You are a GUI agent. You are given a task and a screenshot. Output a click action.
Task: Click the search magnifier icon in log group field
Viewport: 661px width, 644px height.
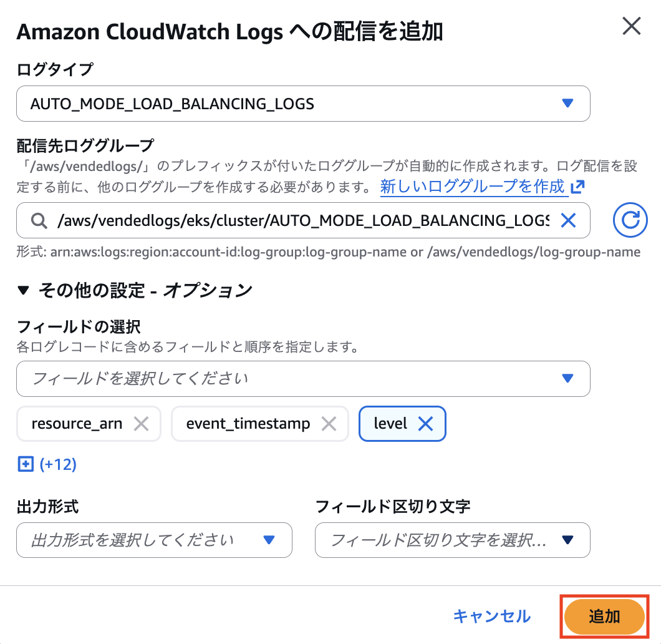(x=39, y=220)
